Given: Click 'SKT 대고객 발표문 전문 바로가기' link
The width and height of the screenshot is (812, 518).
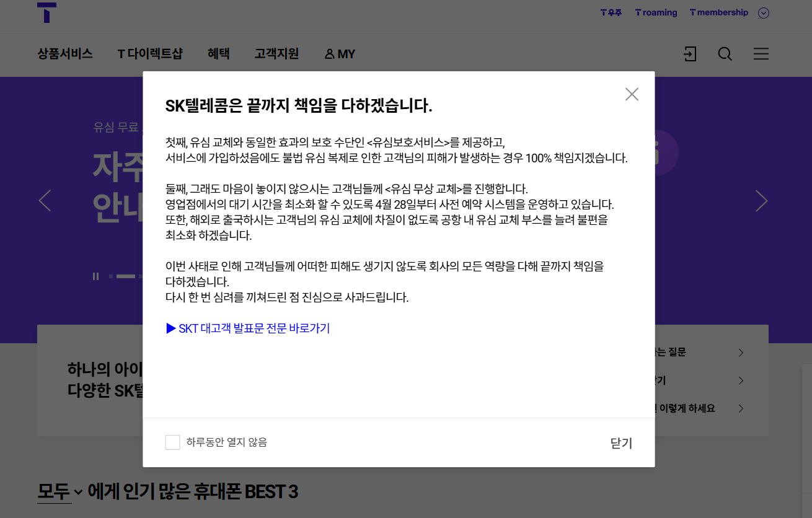Looking at the screenshot, I should [x=248, y=328].
